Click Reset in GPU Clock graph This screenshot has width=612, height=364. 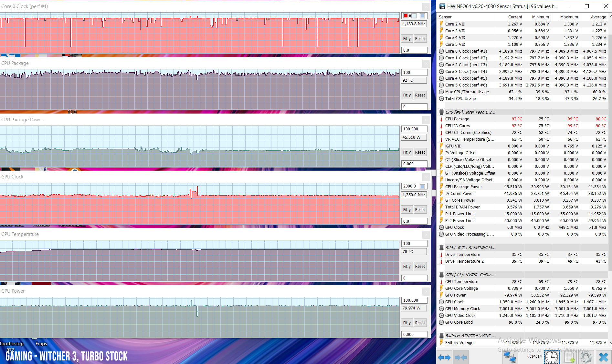[420, 210]
